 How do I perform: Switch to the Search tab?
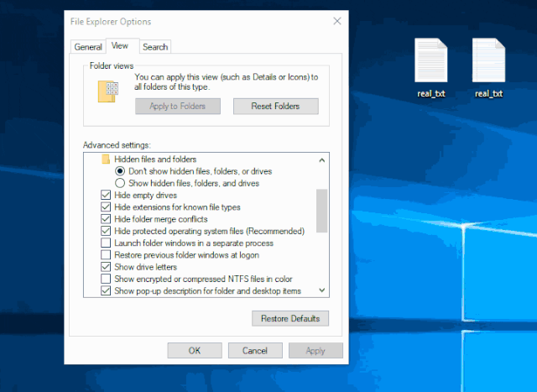[x=155, y=47]
